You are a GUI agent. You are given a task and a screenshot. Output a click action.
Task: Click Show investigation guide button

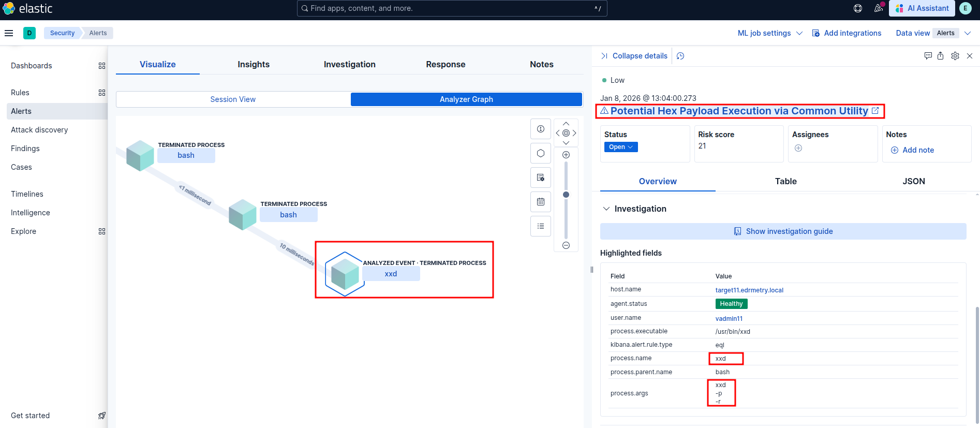783,231
